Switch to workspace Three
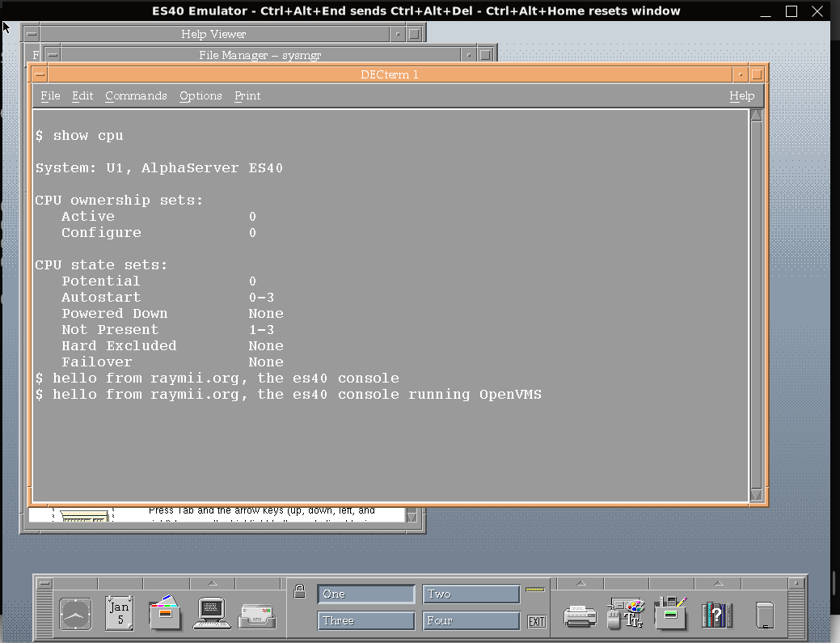Screen dimensions: 840x643 366,620
